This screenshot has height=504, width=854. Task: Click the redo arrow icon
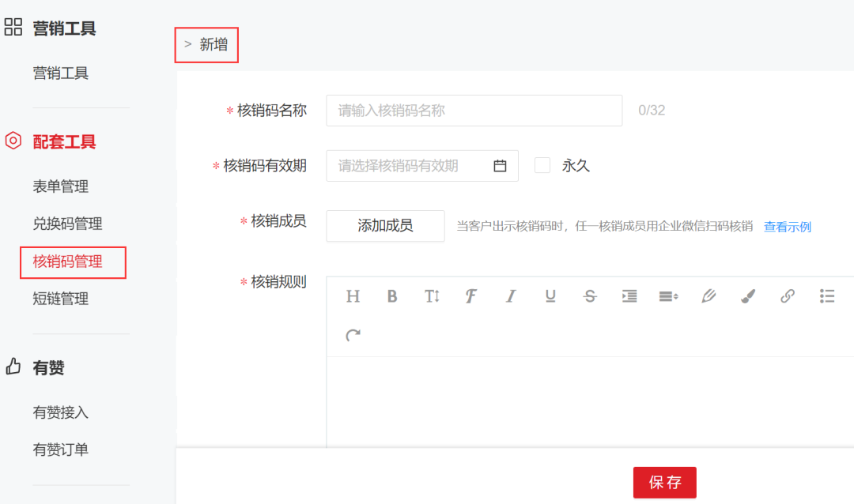point(353,336)
